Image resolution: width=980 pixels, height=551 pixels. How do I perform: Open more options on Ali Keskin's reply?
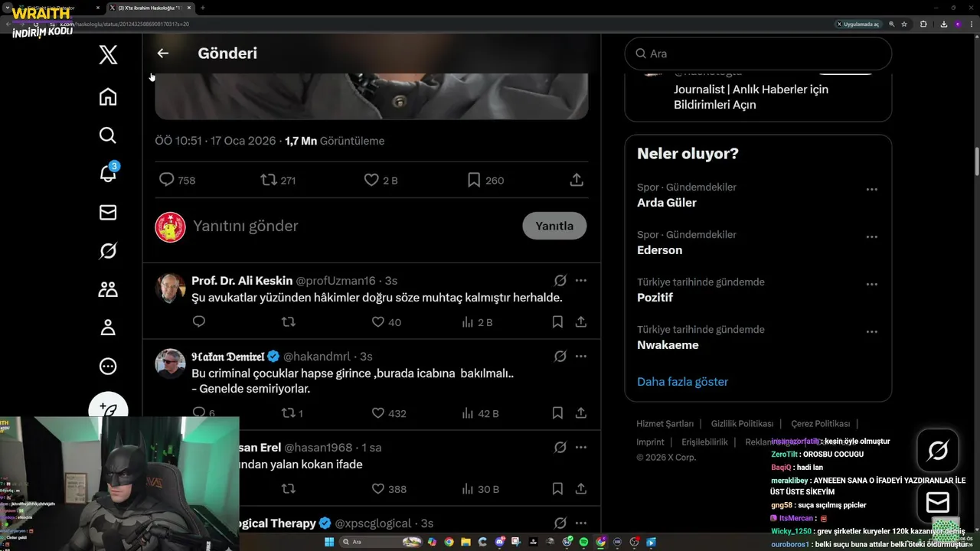pos(581,281)
